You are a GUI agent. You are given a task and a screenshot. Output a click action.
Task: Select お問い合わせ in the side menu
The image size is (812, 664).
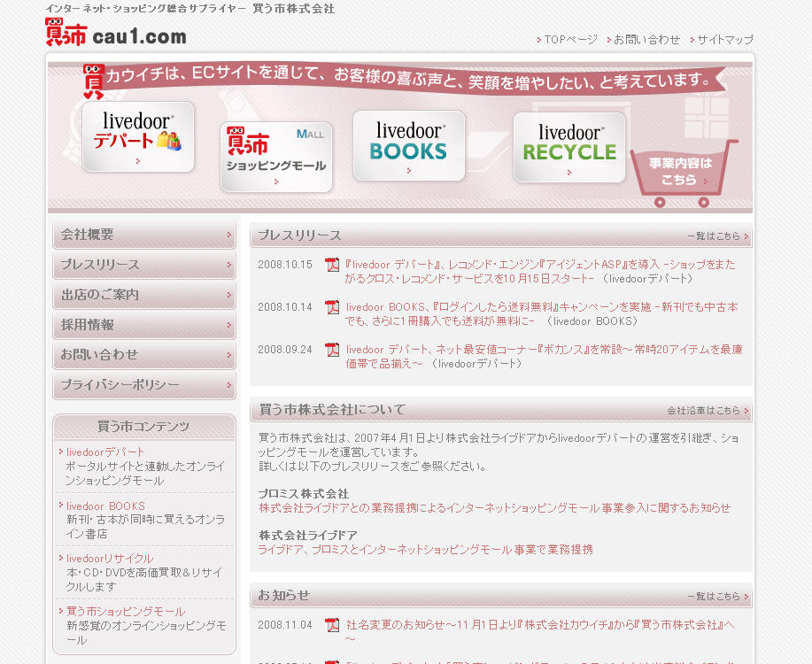(144, 355)
